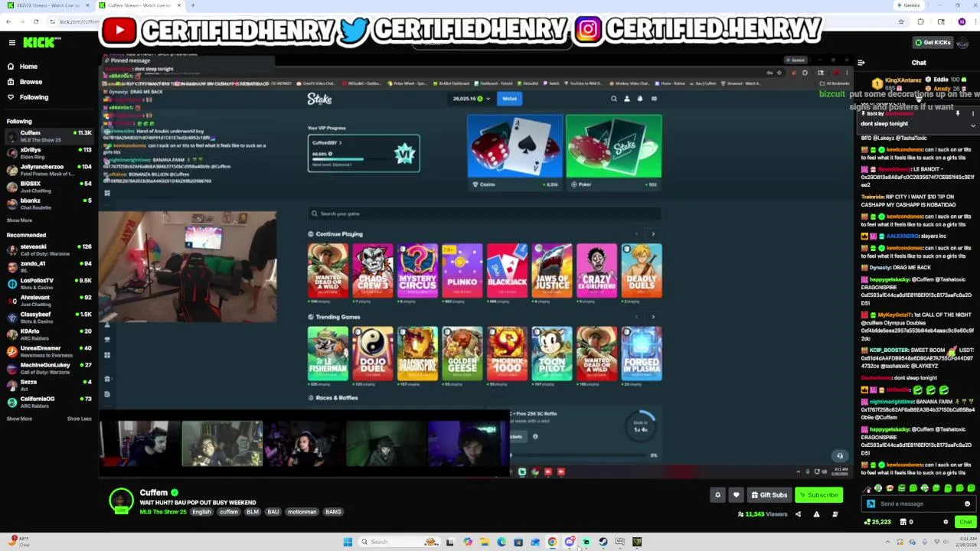The width and height of the screenshot is (980, 551).
Task: Open the Browse page in sidebar
Action: [x=24, y=82]
